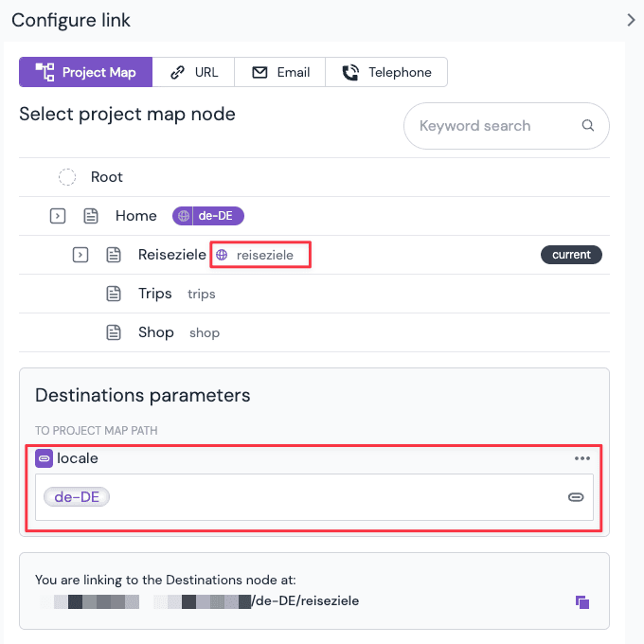The height and width of the screenshot is (644, 644).
Task: Expand the Home node
Action: [x=58, y=216]
